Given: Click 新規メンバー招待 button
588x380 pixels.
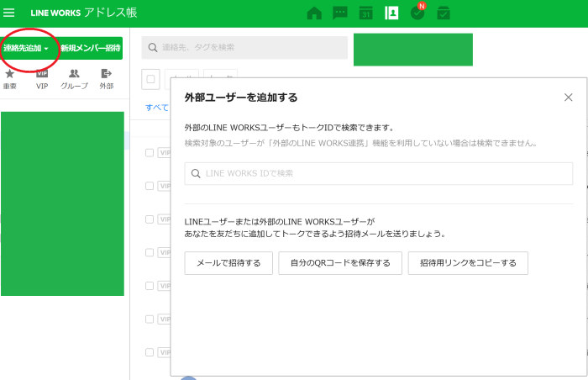Looking at the screenshot, I should coord(91,48).
